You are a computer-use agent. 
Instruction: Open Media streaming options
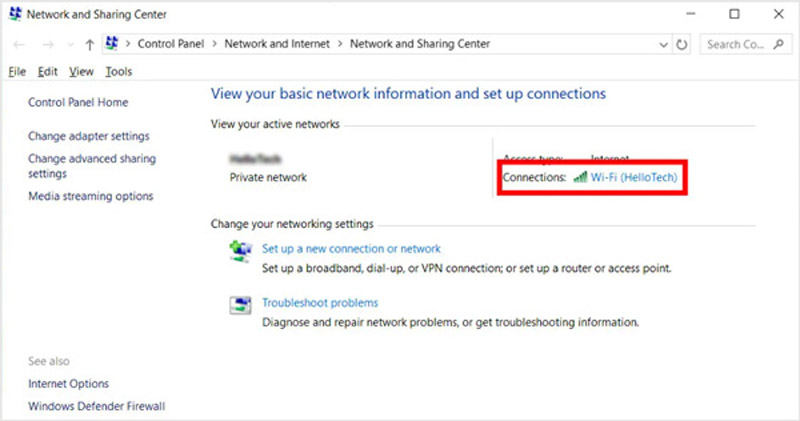(x=91, y=196)
